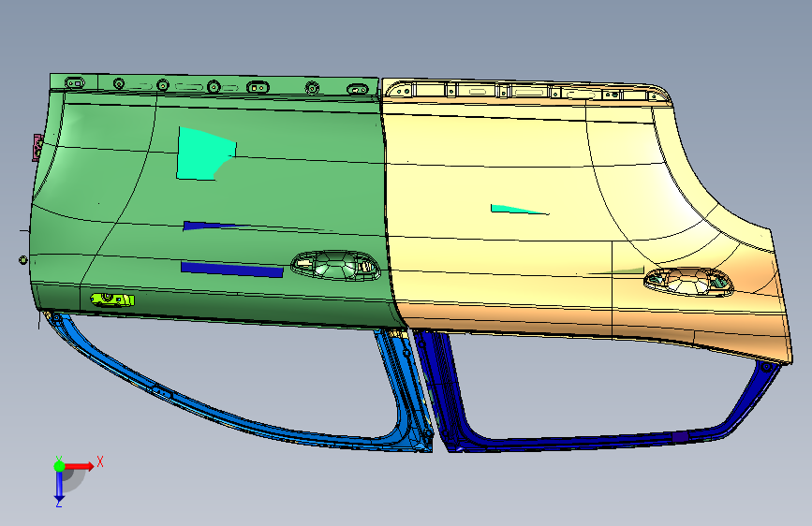
Task: Click the door handle recess on green door
Action: tap(335, 266)
